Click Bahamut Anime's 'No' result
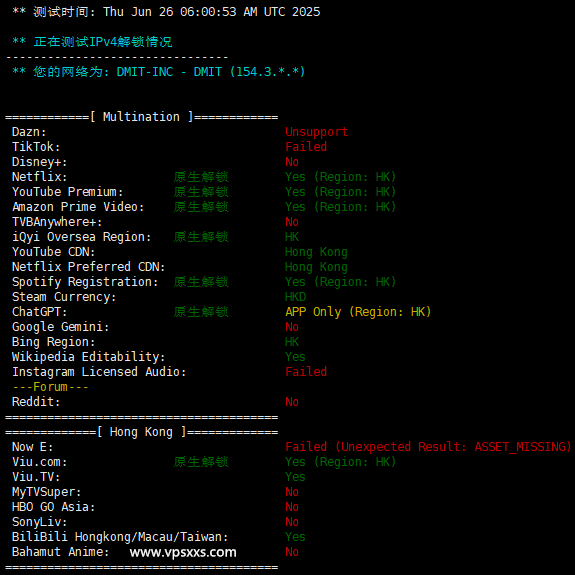 pos(292,552)
